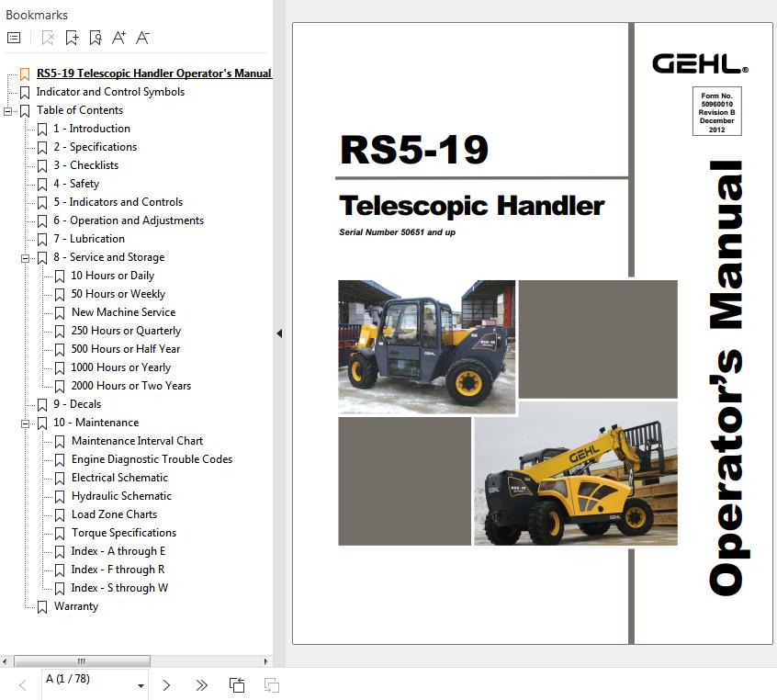Image resolution: width=777 pixels, height=700 pixels.
Task: Collapse the 8 - Service and Storage node
Action: coord(26,258)
